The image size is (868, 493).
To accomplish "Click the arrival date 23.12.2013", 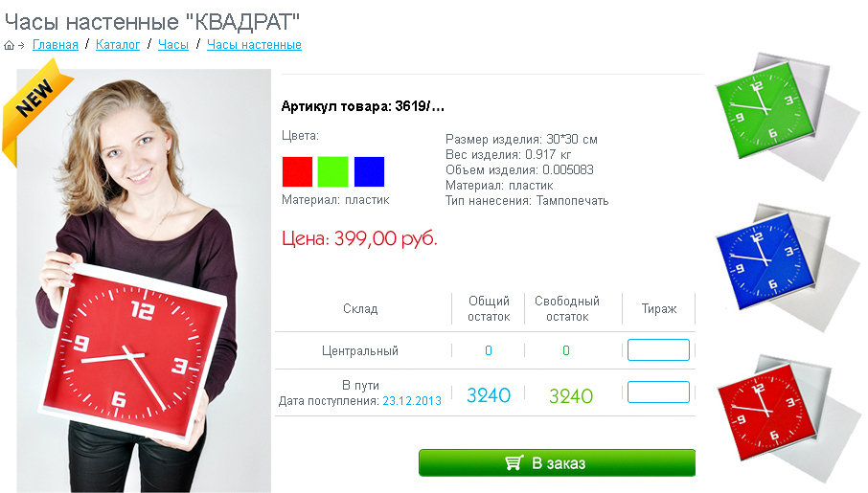I will pyautogui.click(x=412, y=400).
